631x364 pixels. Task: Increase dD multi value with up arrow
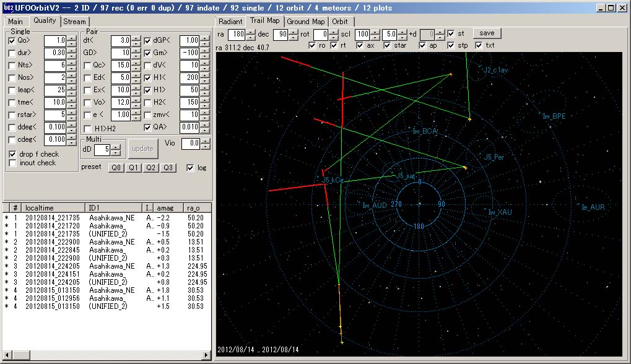point(116,146)
